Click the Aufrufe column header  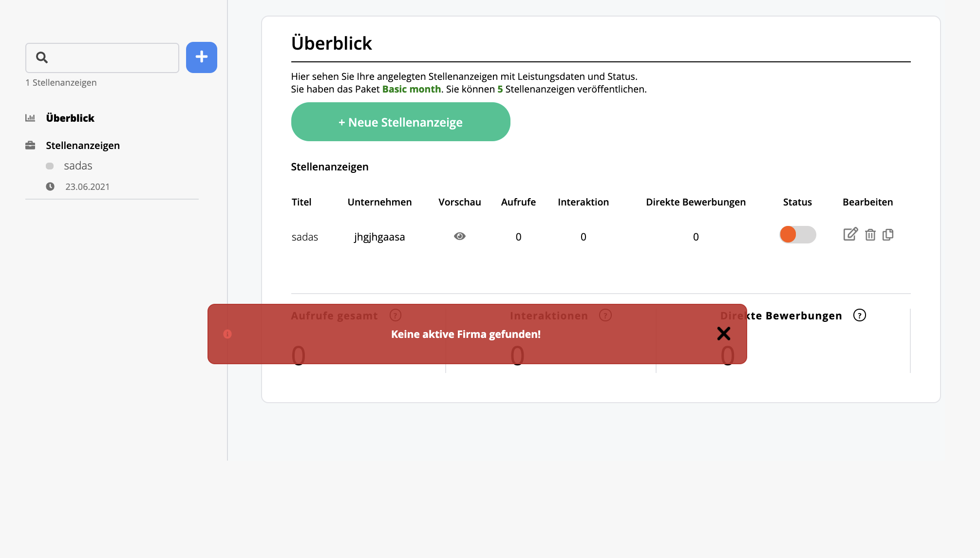click(518, 202)
